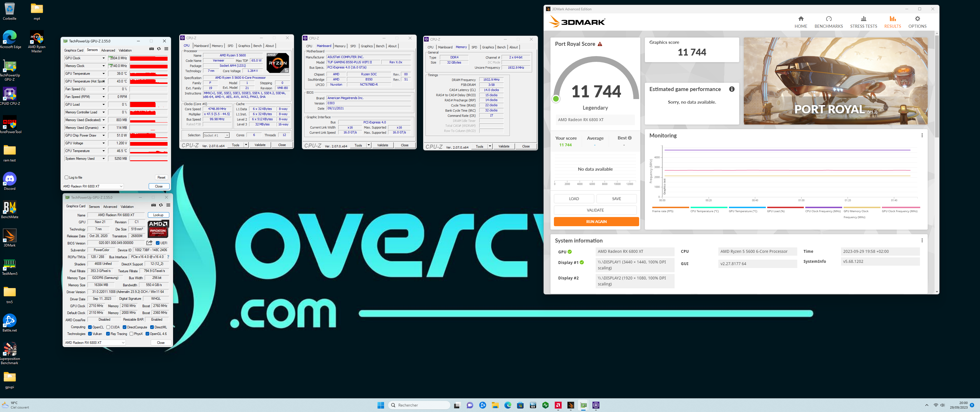Open BenchMate desktop shortcut
This screenshot has height=412, width=980.
tap(9, 210)
